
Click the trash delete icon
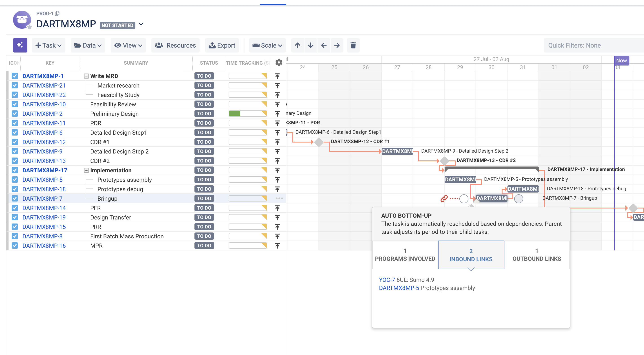pyautogui.click(x=353, y=45)
